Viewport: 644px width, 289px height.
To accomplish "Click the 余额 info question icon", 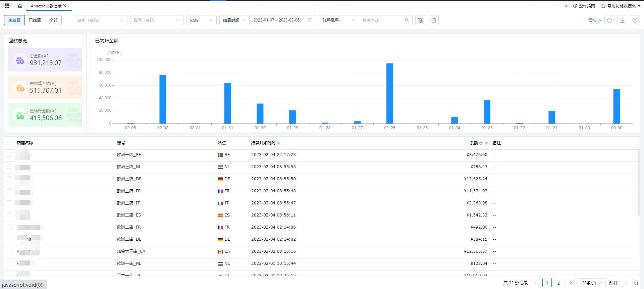I will click(481, 143).
